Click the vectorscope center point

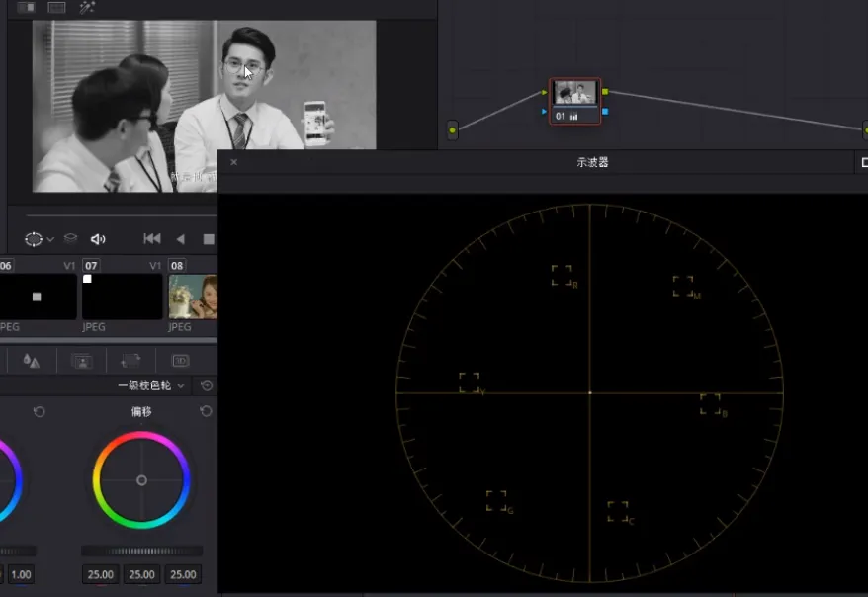tap(589, 392)
